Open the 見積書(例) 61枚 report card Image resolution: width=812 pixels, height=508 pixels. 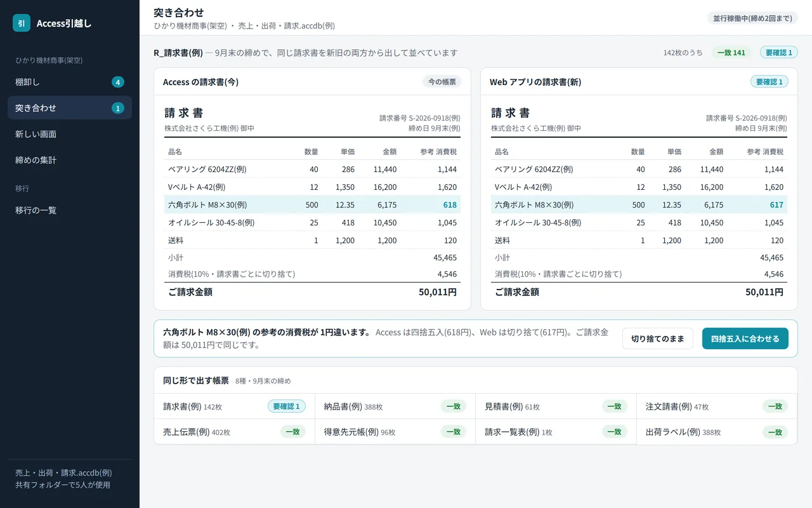click(556, 406)
